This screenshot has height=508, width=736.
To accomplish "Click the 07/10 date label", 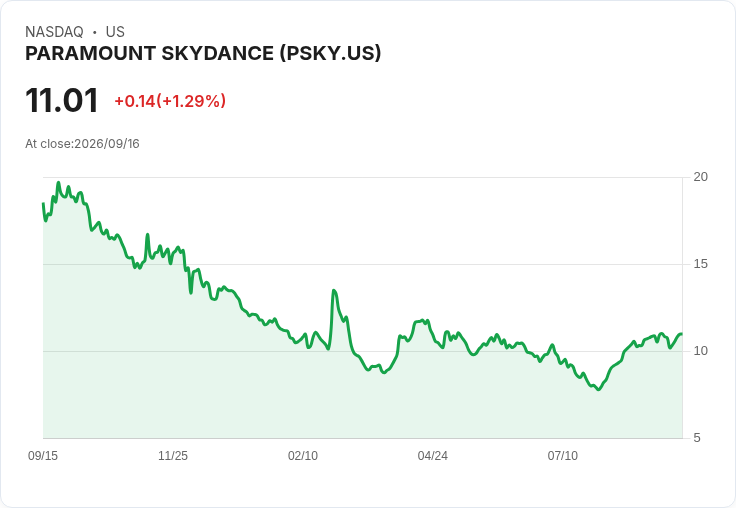I will pos(562,455).
